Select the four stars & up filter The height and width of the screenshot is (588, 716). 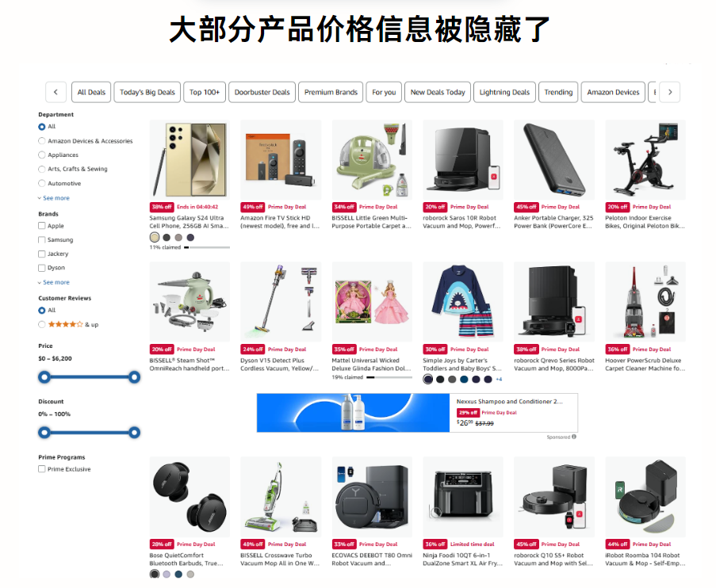[x=42, y=325]
